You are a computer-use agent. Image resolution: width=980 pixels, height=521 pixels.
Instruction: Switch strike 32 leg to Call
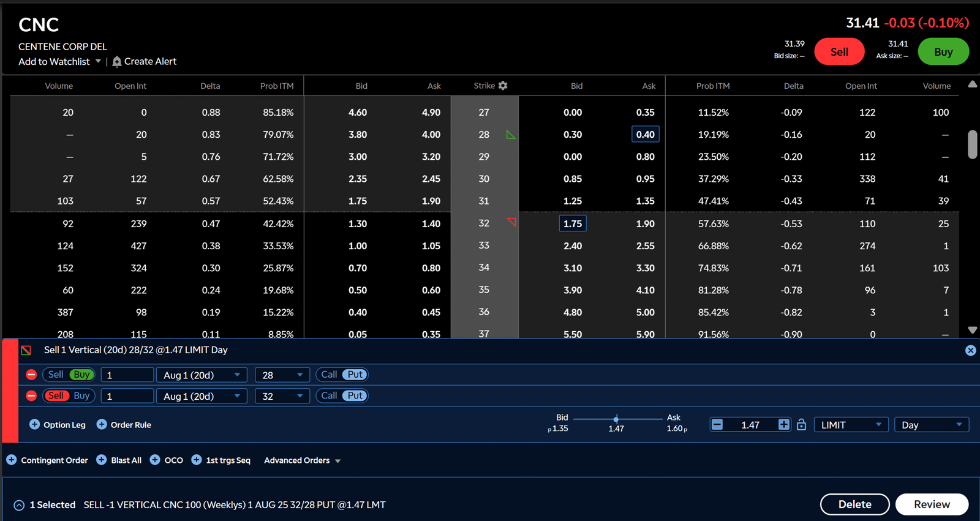coord(329,396)
